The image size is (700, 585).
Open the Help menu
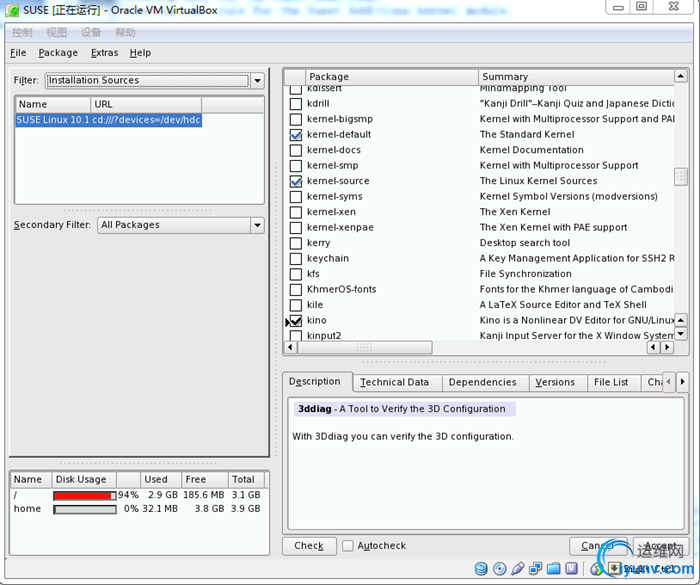(x=140, y=53)
